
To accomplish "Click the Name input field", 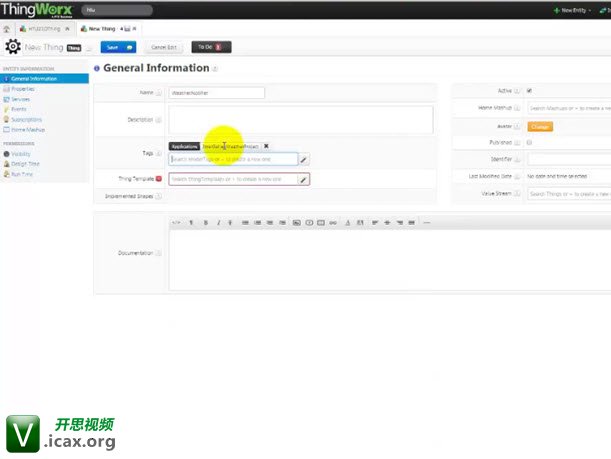I will pos(217,93).
